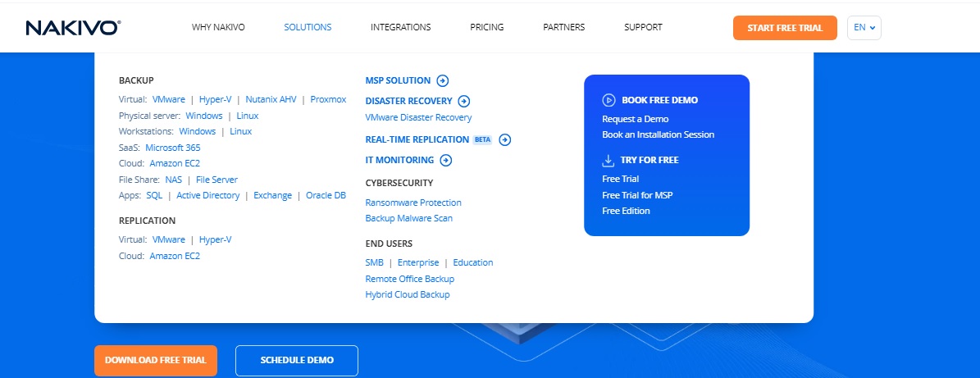Click Book an Installation Session

tap(659, 135)
